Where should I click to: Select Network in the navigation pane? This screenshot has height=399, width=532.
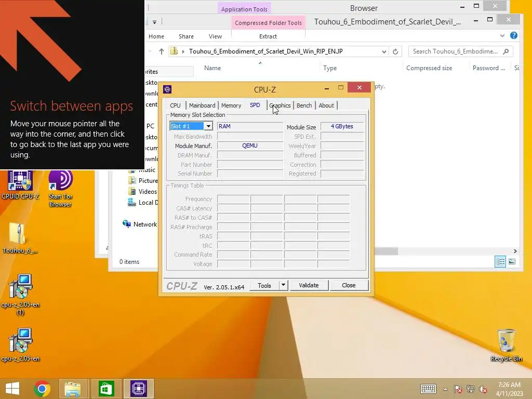(x=140, y=224)
